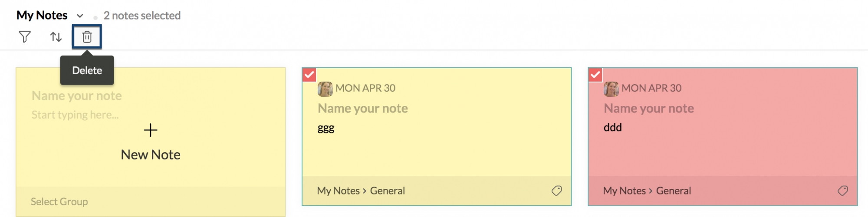This screenshot has height=217, width=868.
Task: Click the trash Delete icon
Action: [x=87, y=37]
